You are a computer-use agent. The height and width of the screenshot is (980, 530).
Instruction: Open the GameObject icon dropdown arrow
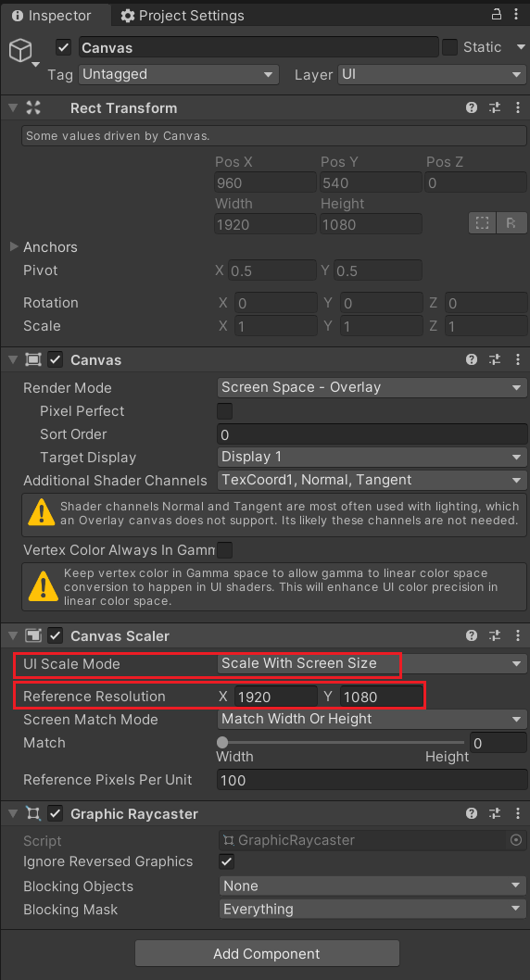tap(35, 64)
